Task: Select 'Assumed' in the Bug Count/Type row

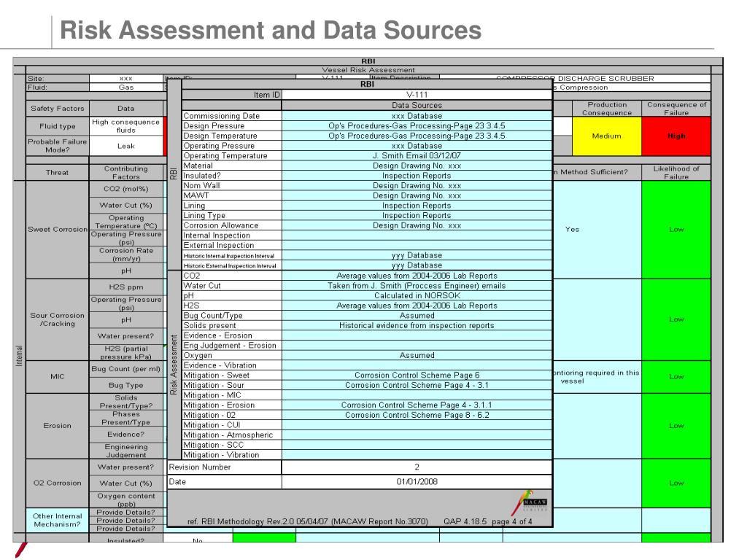Action: 417,316
